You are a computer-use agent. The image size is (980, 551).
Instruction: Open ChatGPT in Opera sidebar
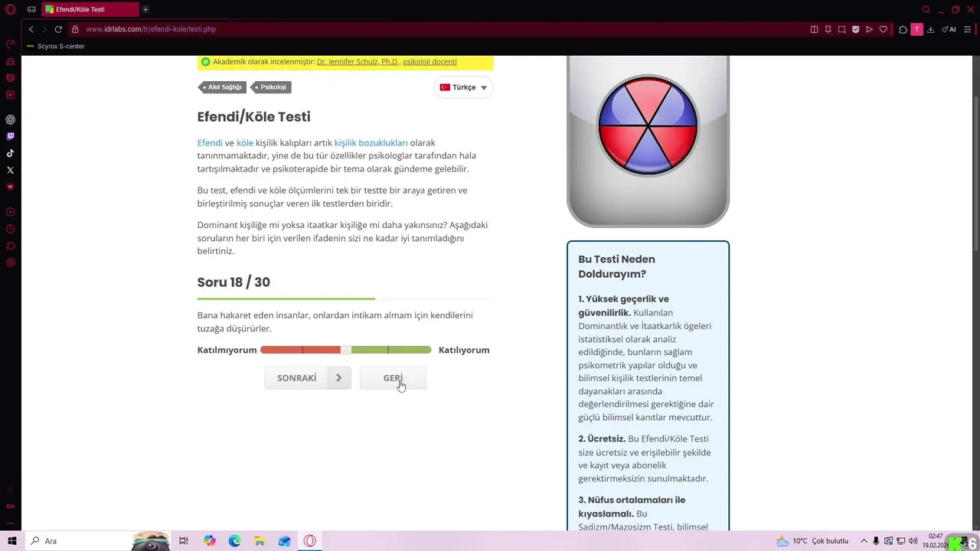(x=10, y=119)
